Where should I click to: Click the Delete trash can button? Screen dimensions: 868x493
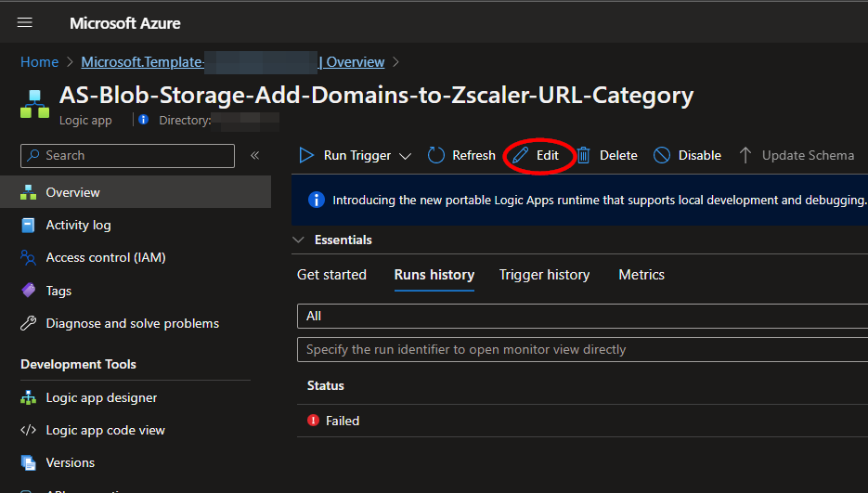click(607, 155)
